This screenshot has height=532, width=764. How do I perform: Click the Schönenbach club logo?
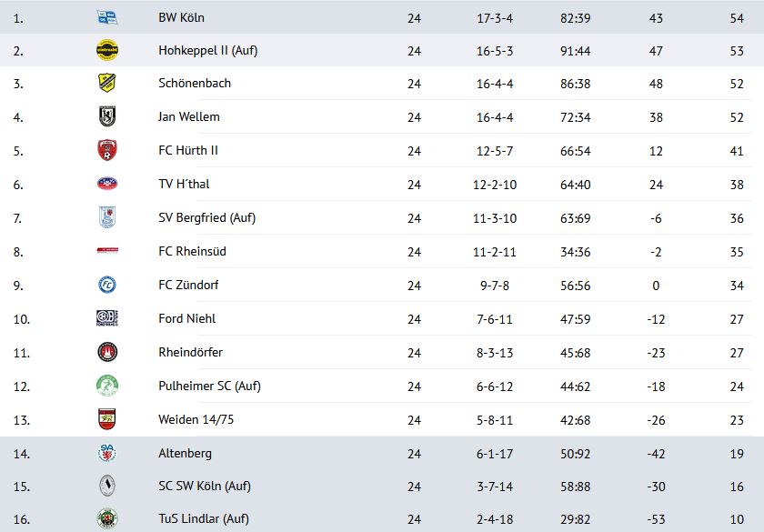tap(107, 83)
